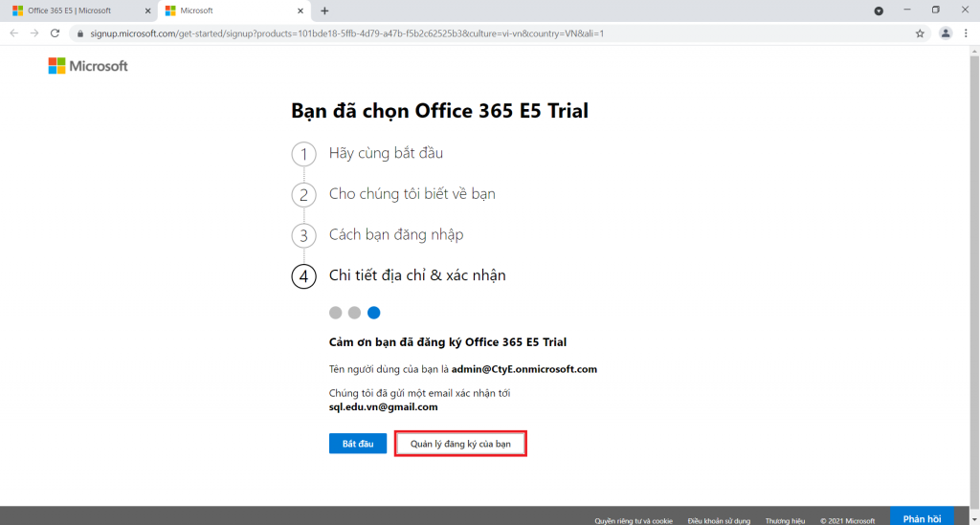Click © 2021 Microsoft footer text
980x525 pixels.
848,520
